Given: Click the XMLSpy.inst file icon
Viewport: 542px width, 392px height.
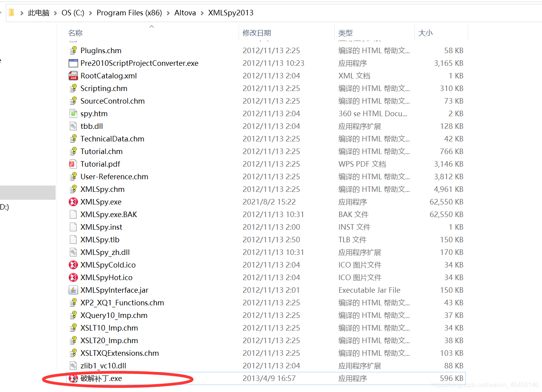Looking at the screenshot, I should pyautogui.click(x=73, y=227).
